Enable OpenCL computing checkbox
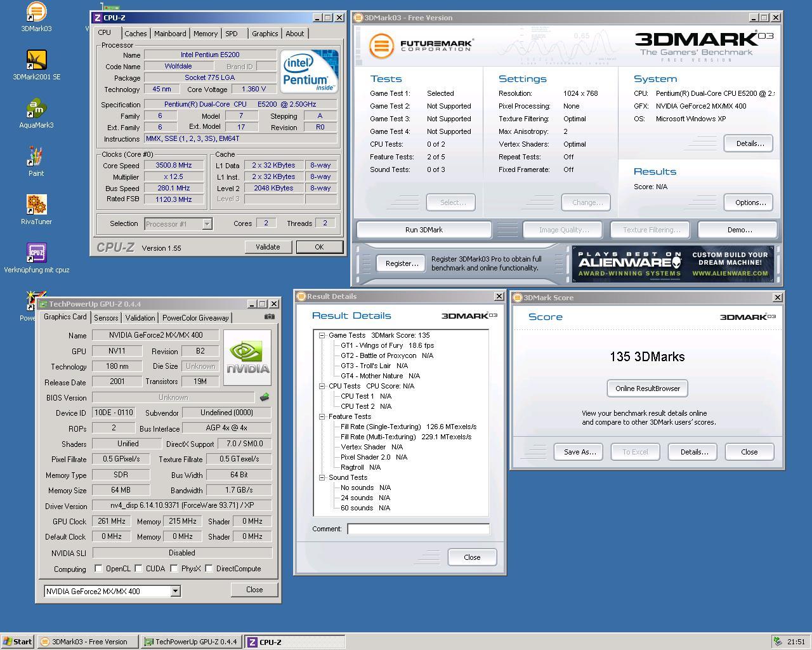Screen dimensions: 812x650 click(x=98, y=569)
